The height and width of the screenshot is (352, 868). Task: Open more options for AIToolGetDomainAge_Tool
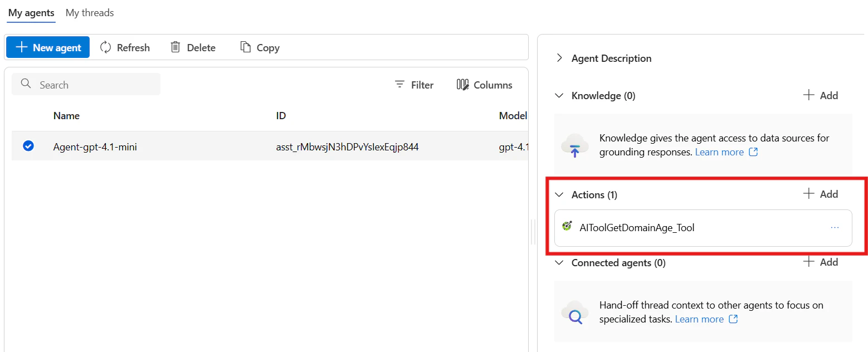pos(835,227)
